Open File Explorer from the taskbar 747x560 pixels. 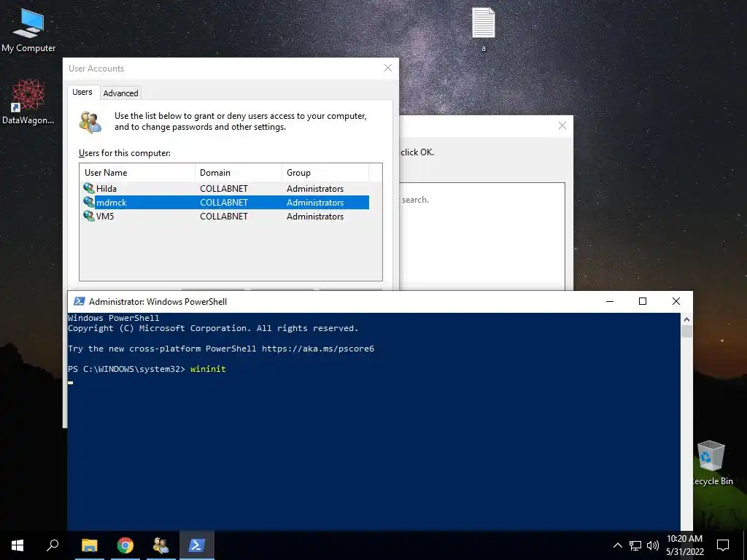point(89,545)
